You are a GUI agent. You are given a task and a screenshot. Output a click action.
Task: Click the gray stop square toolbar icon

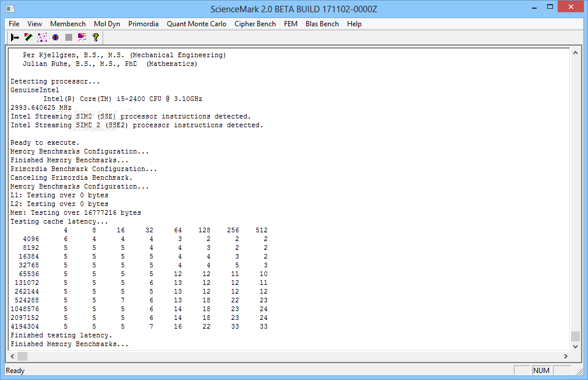[69, 37]
